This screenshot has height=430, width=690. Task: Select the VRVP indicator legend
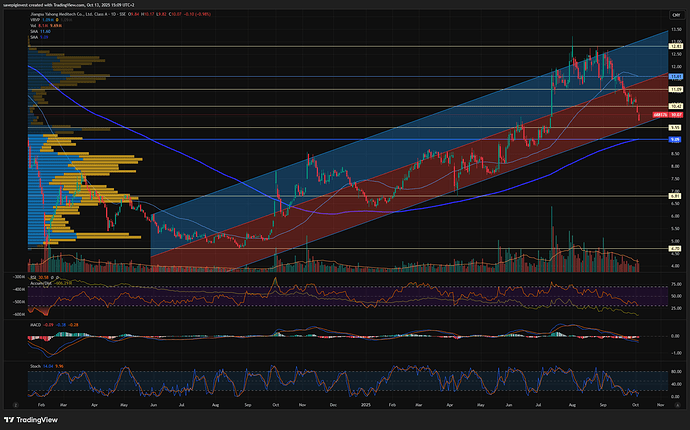pos(38,22)
